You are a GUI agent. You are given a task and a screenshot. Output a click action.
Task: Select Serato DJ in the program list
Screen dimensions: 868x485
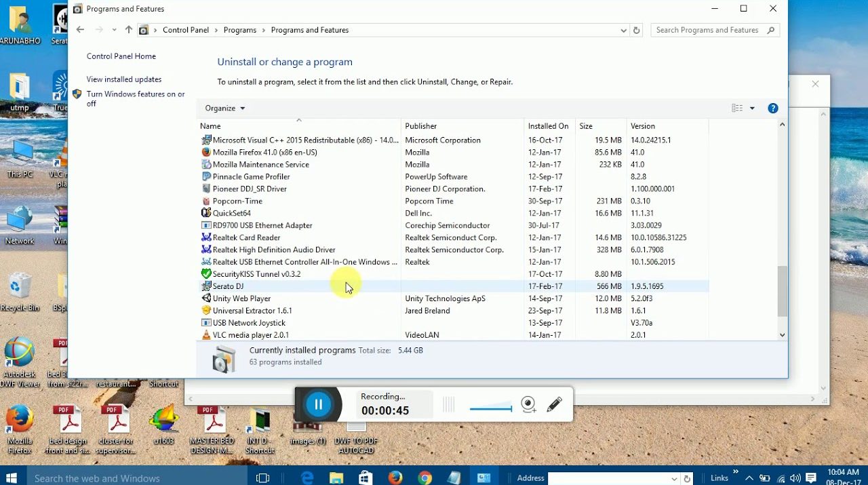pyautogui.click(x=228, y=286)
